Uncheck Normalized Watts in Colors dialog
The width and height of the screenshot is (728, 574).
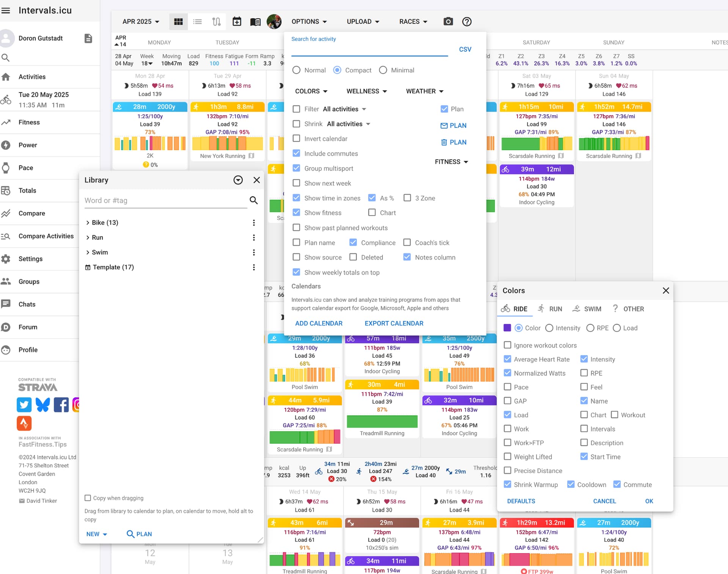coord(507,373)
